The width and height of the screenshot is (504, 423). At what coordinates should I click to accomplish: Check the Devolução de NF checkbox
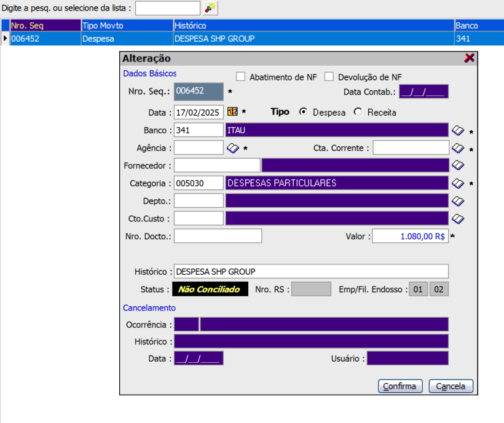click(329, 77)
